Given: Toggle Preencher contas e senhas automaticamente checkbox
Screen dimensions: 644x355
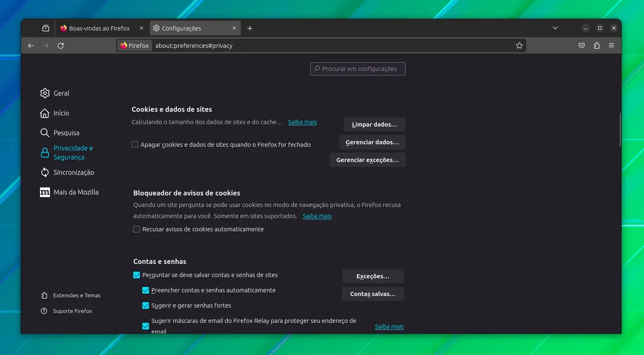Looking at the screenshot, I should (x=146, y=290).
